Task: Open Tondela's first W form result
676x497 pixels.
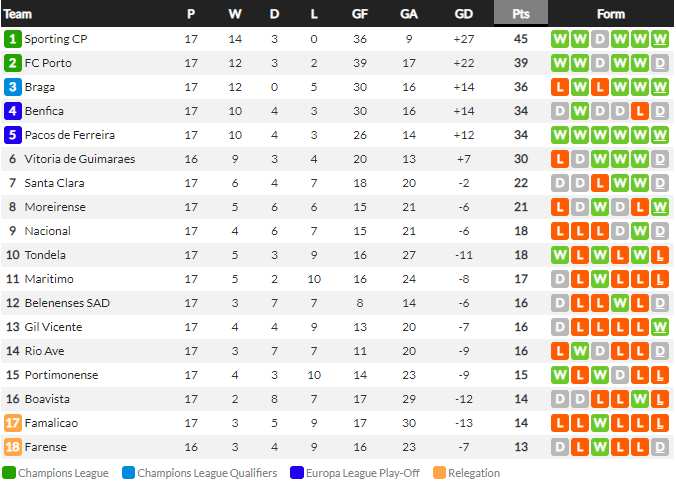Action: (560, 255)
